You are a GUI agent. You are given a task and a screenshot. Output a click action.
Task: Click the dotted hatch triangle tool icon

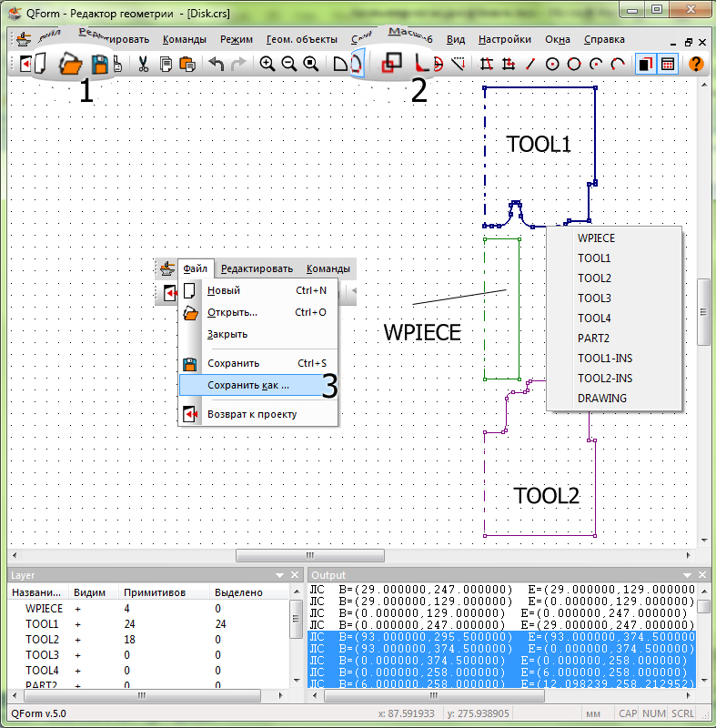pyautogui.click(x=458, y=64)
